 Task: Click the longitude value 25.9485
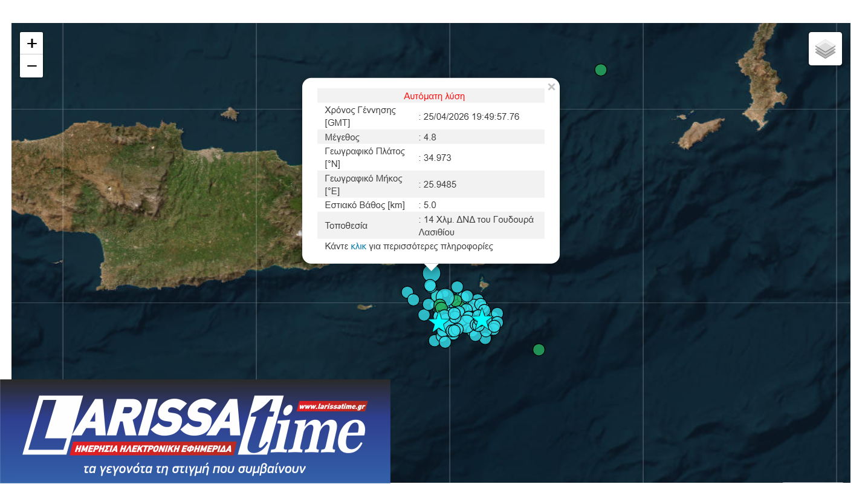point(441,185)
